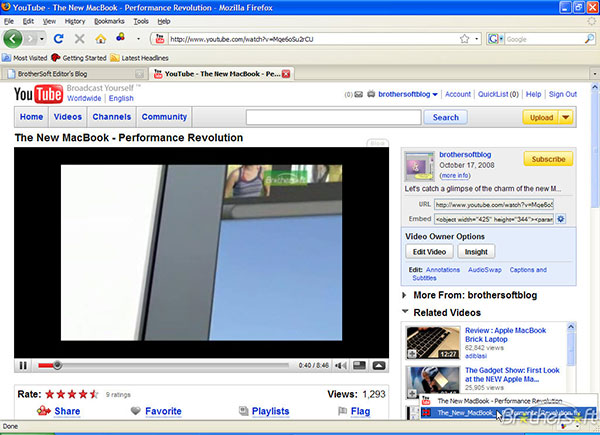Pause the video playback
Screen dimensions: 600x435
pyautogui.click(x=23, y=365)
